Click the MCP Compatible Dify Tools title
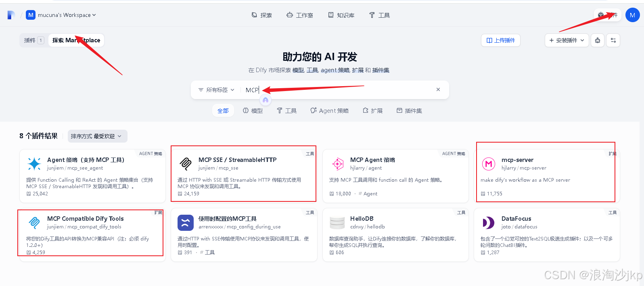This screenshot has width=644, height=286. point(86,219)
